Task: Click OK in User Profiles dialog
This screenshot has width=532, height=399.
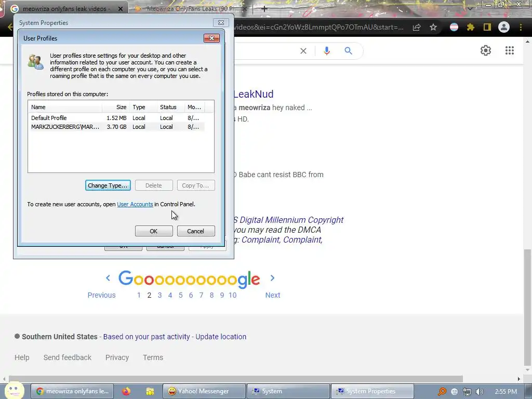Action: pyautogui.click(x=154, y=231)
